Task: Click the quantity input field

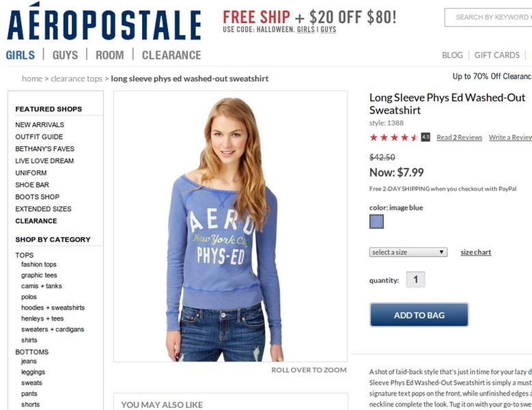Action: [x=415, y=279]
